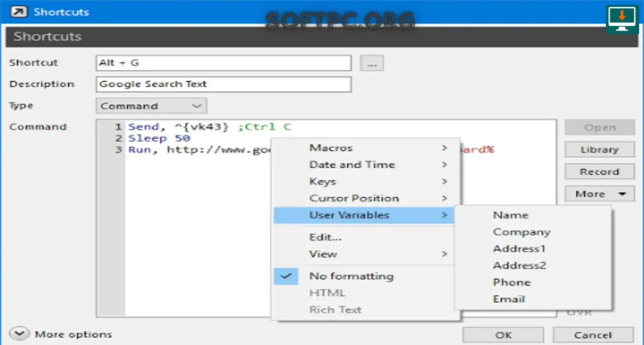The image size is (644, 345).
Task: Click line 3 Run command in editor
Action: pyautogui.click(x=199, y=150)
